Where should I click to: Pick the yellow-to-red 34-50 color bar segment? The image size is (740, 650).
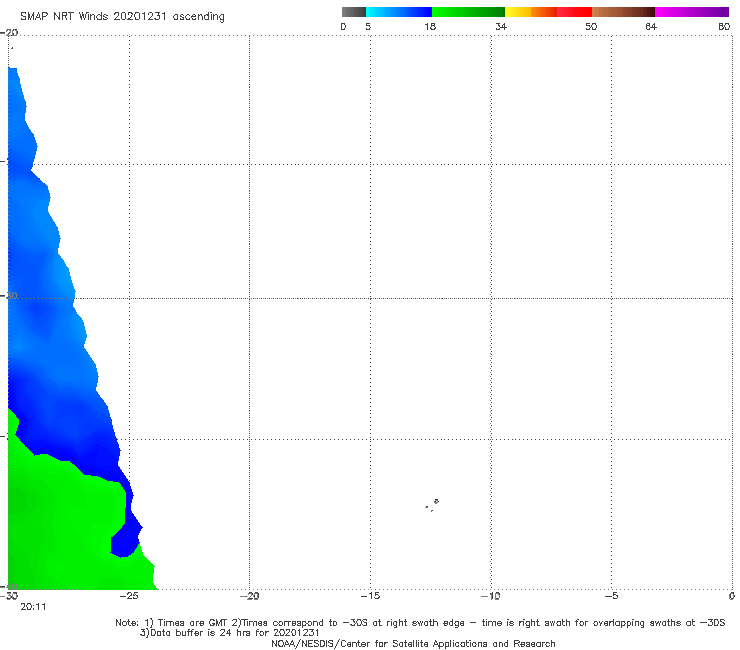(x=548, y=12)
